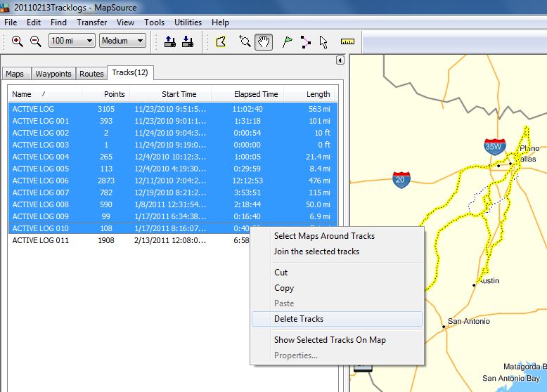Open the File menu
Viewport: 547px width, 392px height.
[11, 22]
